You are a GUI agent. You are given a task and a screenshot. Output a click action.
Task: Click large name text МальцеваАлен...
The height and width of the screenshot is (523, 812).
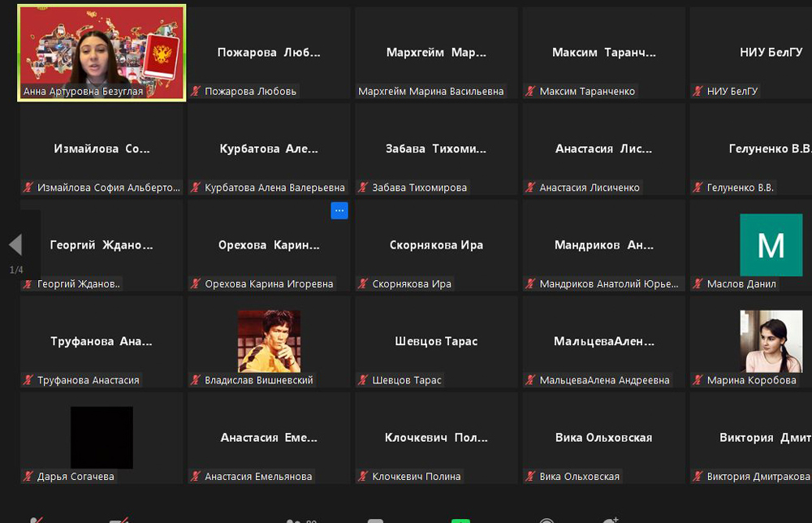604,341
